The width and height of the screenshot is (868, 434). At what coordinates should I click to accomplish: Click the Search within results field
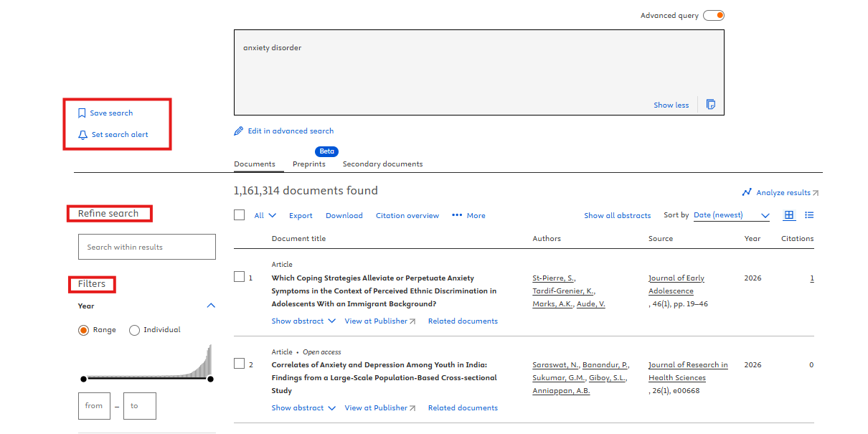pyautogui.click(x=146, y=247)
